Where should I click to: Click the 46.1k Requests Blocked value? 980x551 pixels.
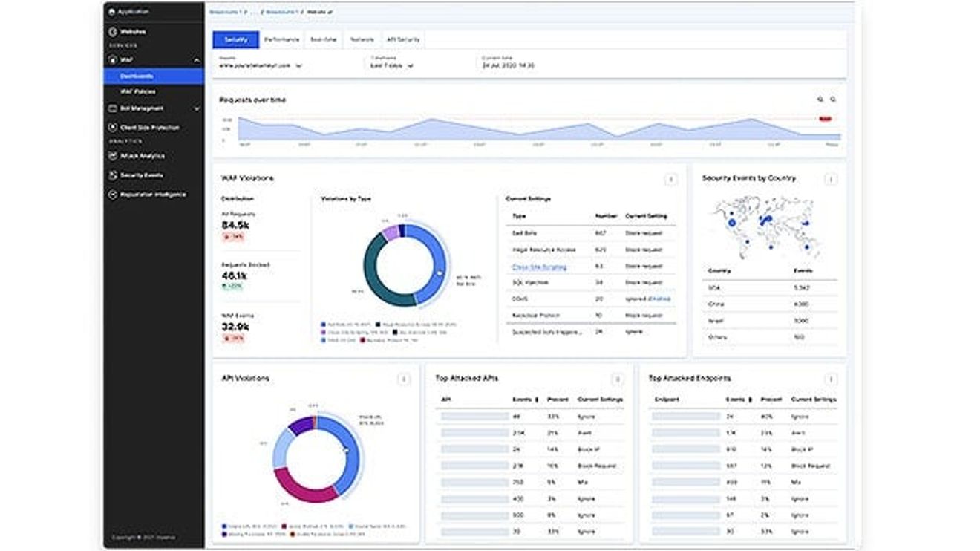[x=235, y=275]
